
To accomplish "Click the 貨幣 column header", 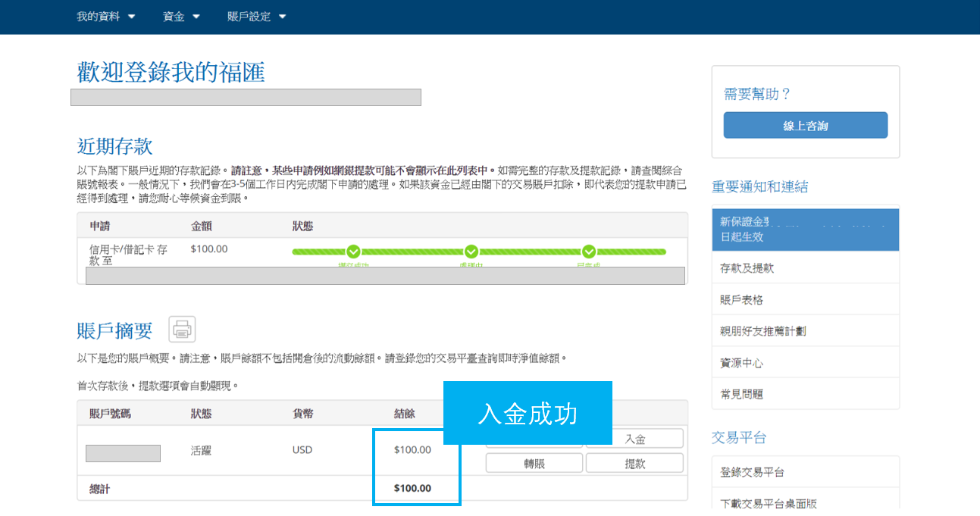I will [x=303, y=413].
